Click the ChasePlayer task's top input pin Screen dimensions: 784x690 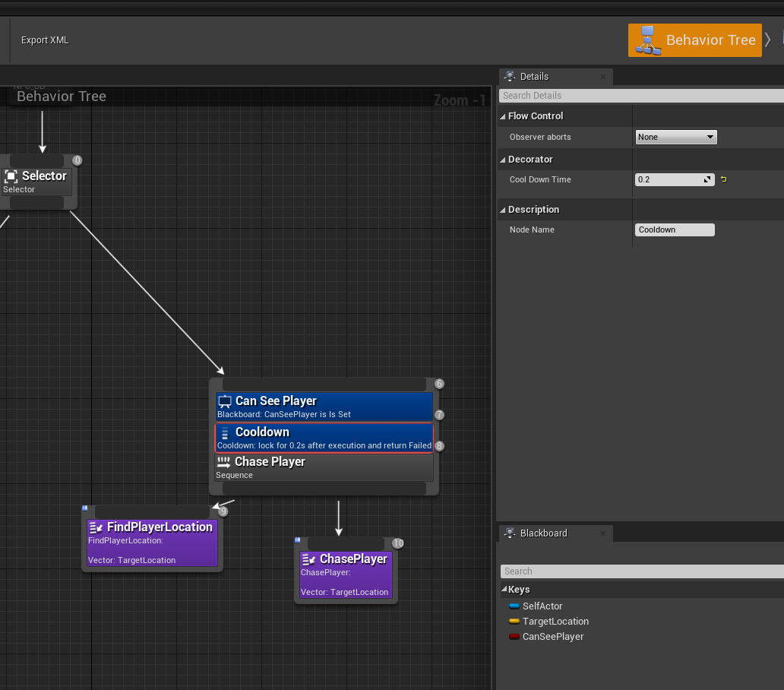coord(346,544)
